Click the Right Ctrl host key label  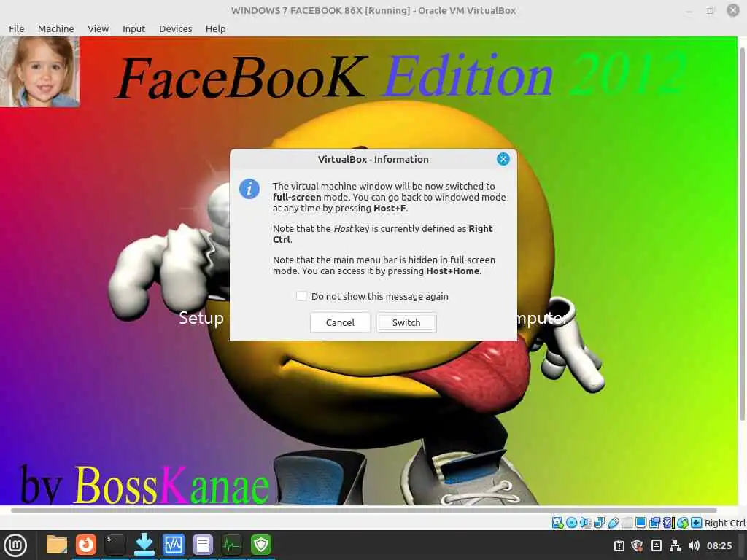click(x=724, y=523)
